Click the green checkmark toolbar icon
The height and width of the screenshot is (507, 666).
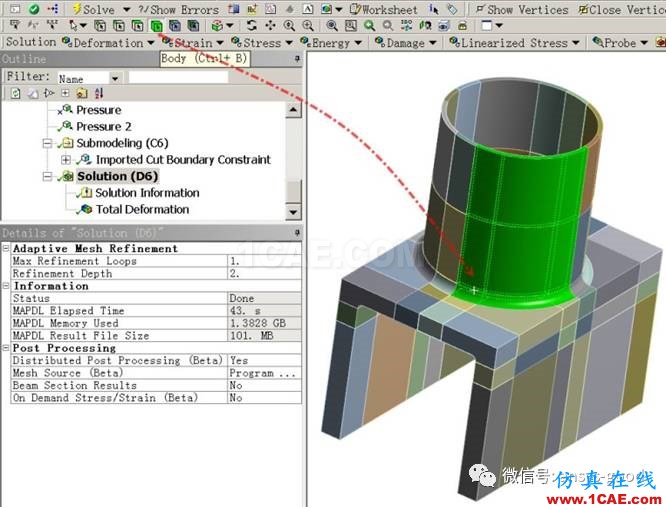click(34, 8)
